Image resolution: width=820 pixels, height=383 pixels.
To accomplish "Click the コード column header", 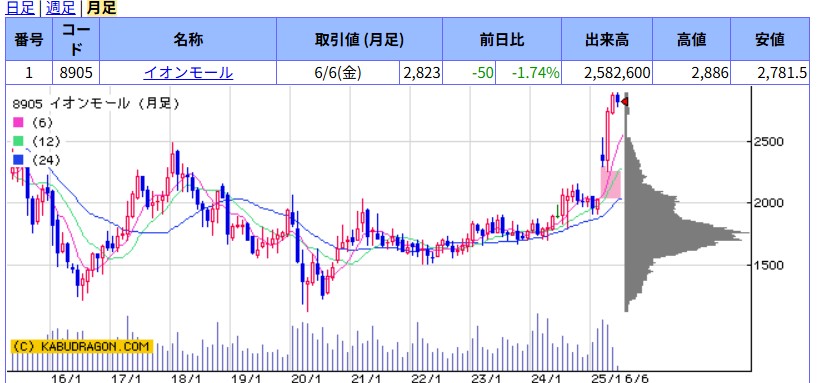I will point(76,39).
